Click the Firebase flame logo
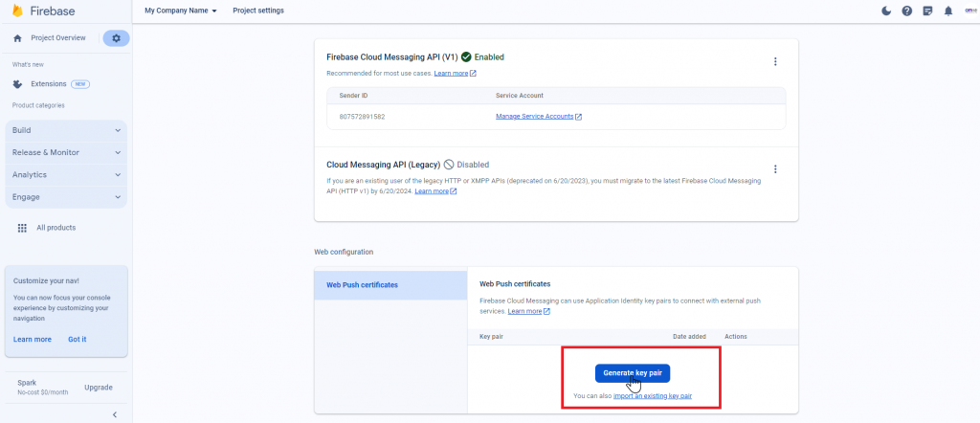980x423 pixels. [x=17, y=11]
